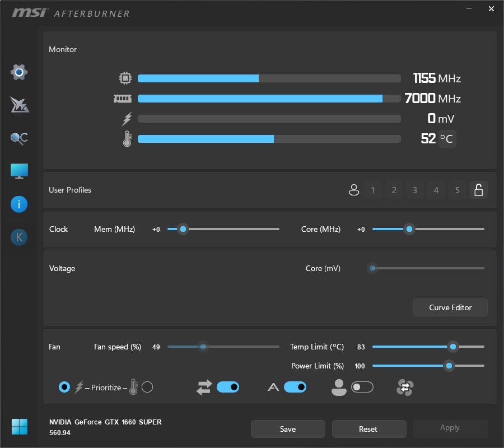The image size is (504, 448).
Task: Click the Mem (MHz) clock slider handle
Action: click(183, 229)
